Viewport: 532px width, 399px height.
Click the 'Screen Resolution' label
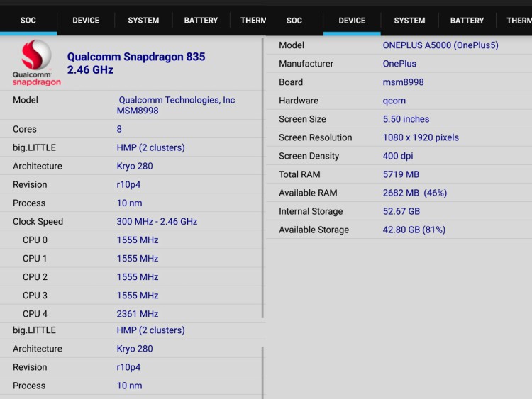click(x=315, y=137)
